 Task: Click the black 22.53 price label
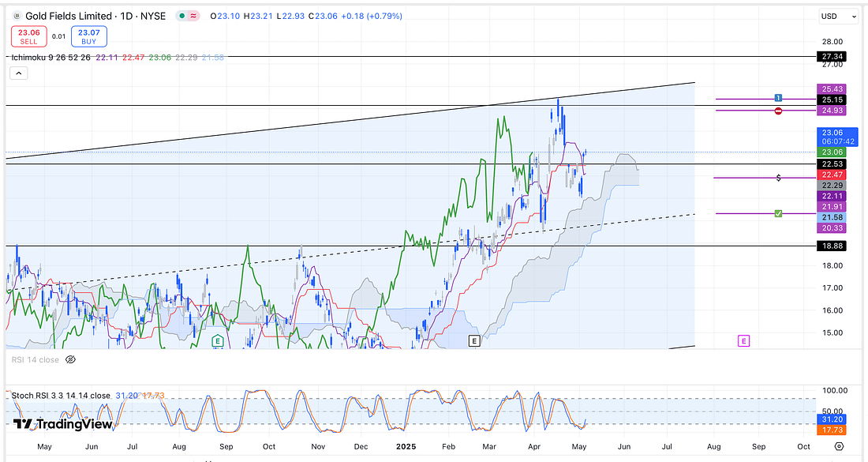832,164
